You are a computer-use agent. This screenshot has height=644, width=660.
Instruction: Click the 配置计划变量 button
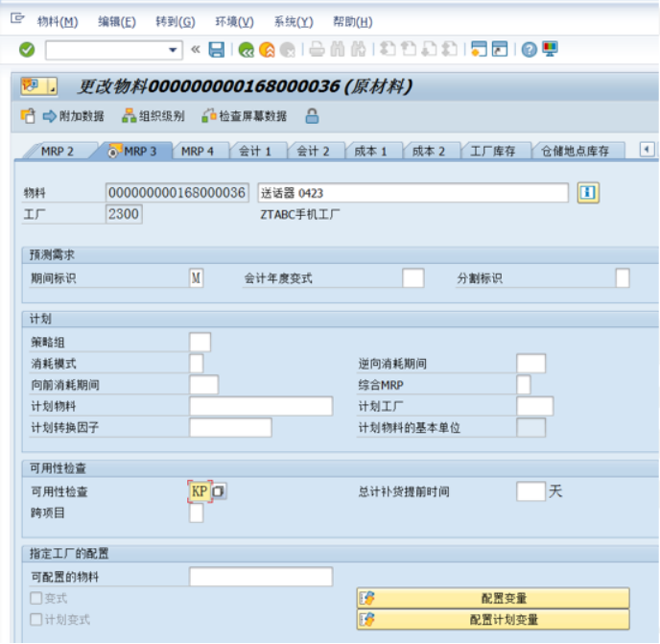click(493, 619)
